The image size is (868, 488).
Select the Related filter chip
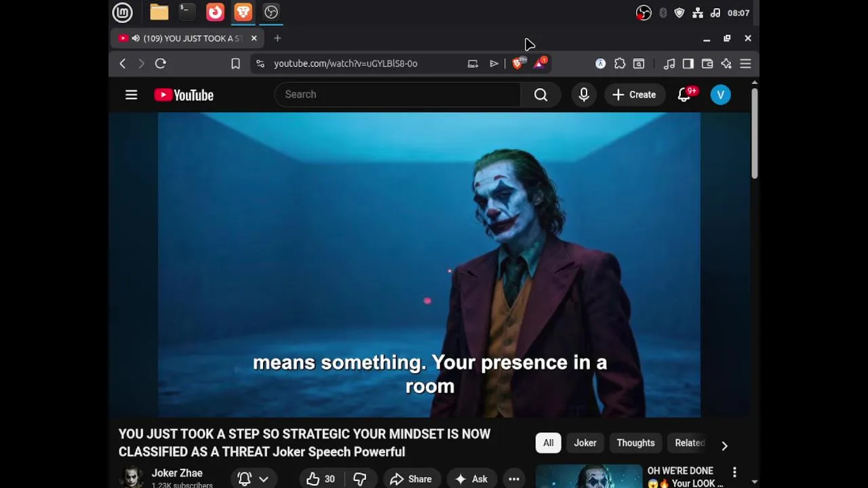(690, 443)
